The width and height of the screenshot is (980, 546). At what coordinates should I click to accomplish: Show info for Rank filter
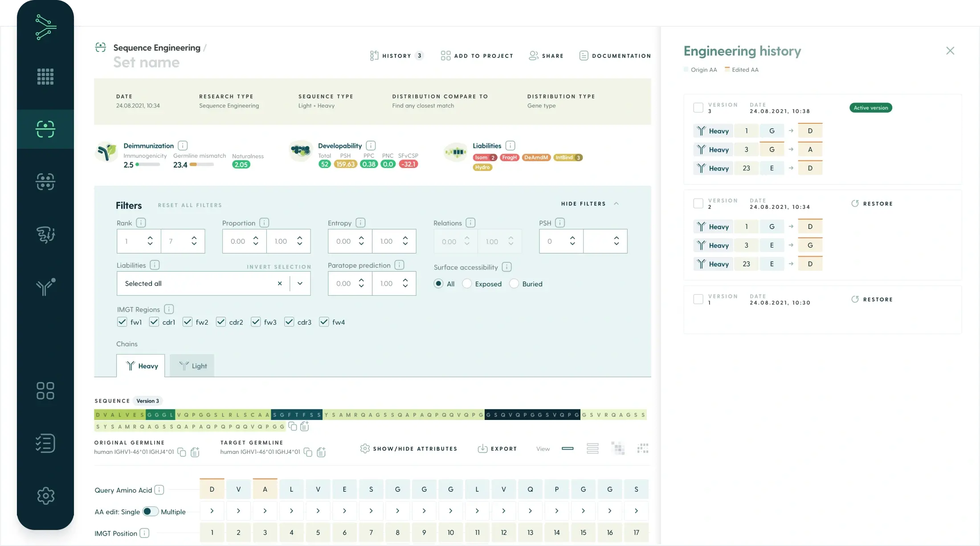tap(141, 223)
